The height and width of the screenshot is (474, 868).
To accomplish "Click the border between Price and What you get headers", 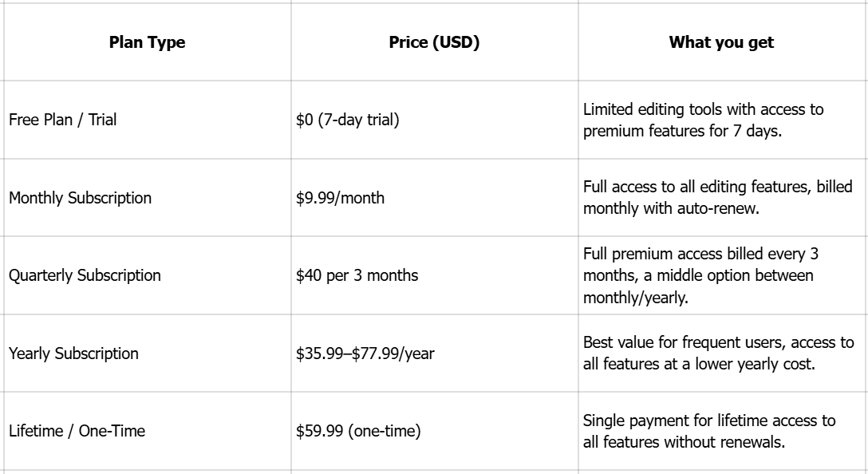I will click(578, 43).
